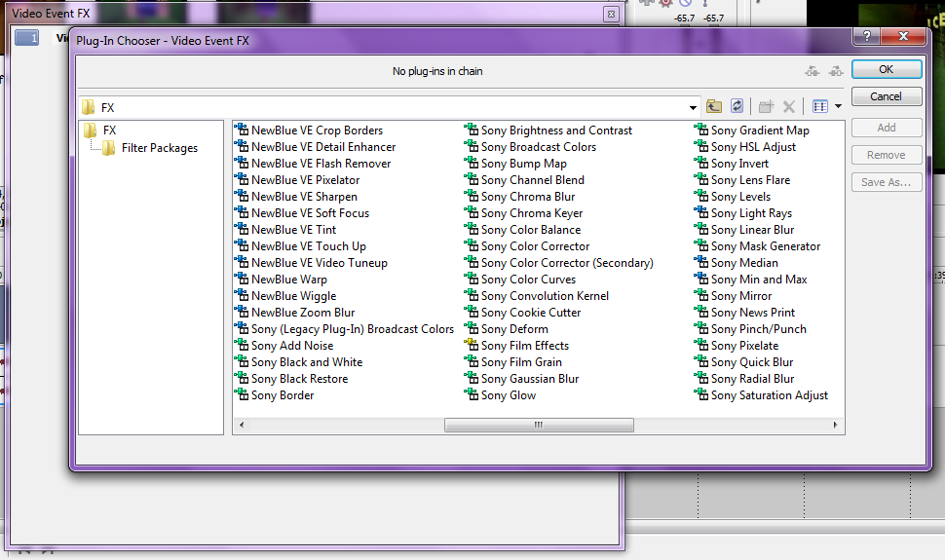Click the delete X toolbar icon
The image size is (945, 560).
point(789,107)
